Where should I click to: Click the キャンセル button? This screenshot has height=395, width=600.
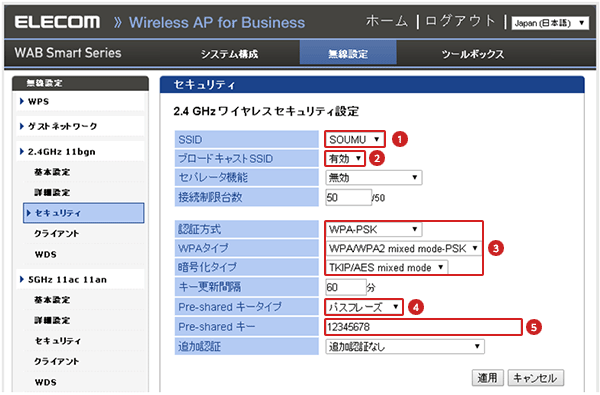pos(535,378)
